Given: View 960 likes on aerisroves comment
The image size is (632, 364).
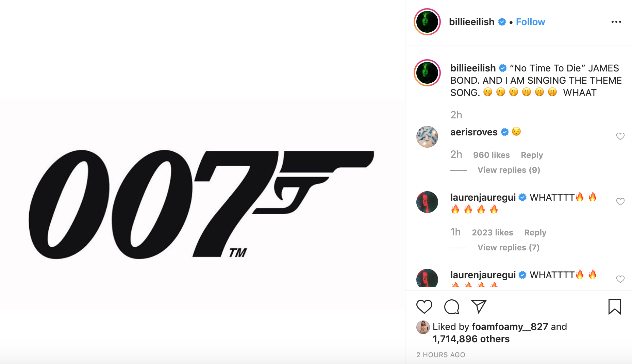Looking at the screenshot, I should (x=491, y=155).
